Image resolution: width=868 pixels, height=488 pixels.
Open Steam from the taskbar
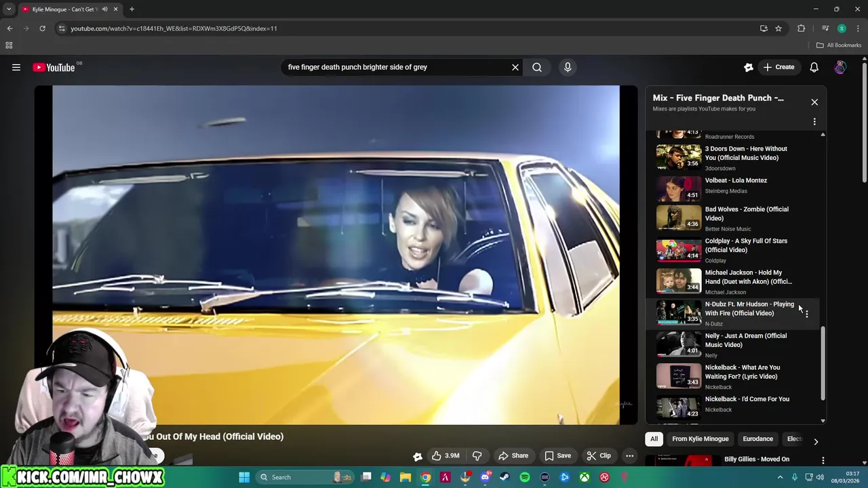505,477
